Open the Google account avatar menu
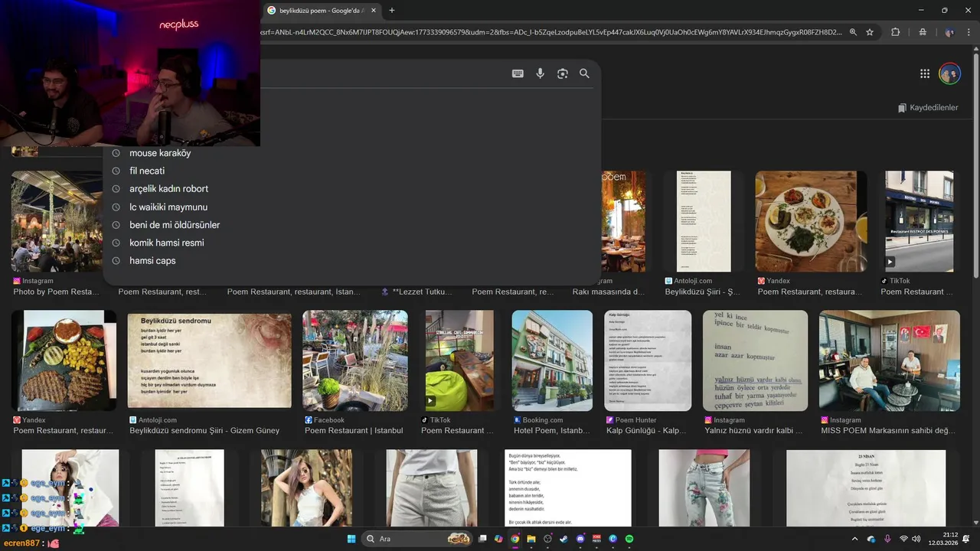 click(949, 73)
